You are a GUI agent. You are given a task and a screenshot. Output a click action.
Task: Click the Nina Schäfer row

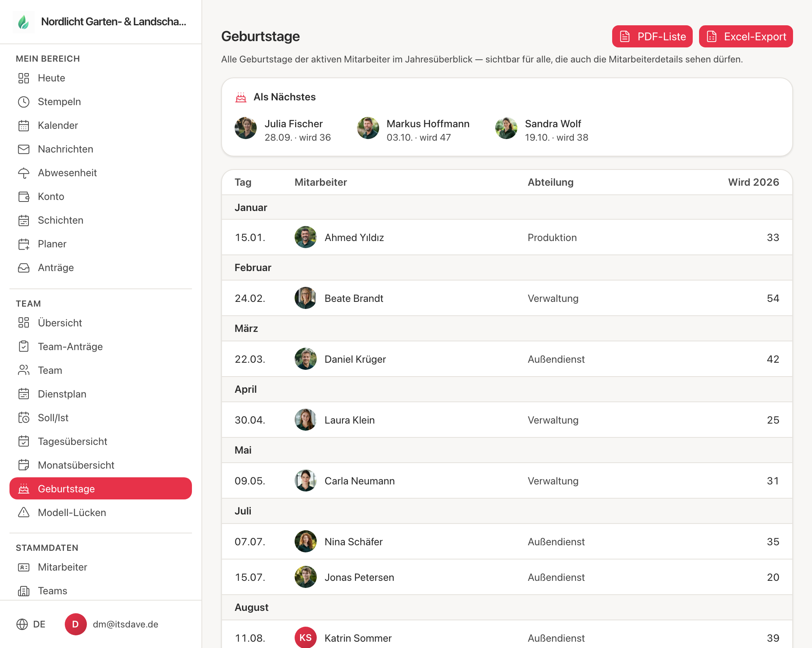click(507, 542)
